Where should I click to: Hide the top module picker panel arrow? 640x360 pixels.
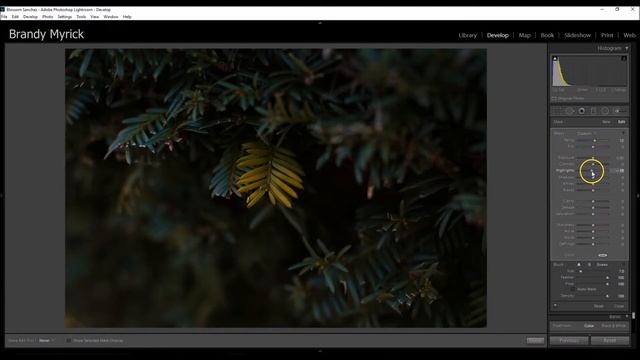[320, 23]
